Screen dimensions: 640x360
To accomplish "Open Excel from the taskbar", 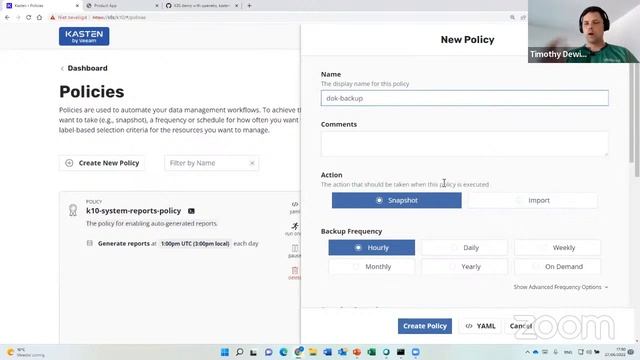I will pos(371,352).
